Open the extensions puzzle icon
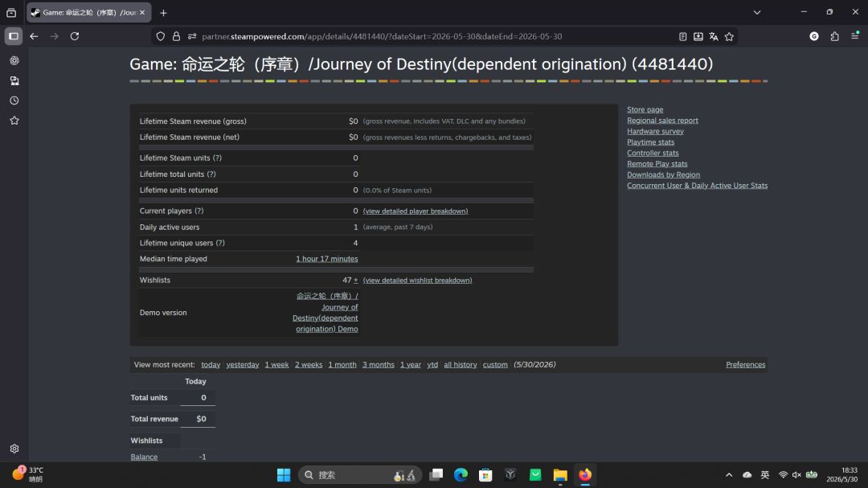The height and width of the screenshot is (488, 868). (834, 36)
